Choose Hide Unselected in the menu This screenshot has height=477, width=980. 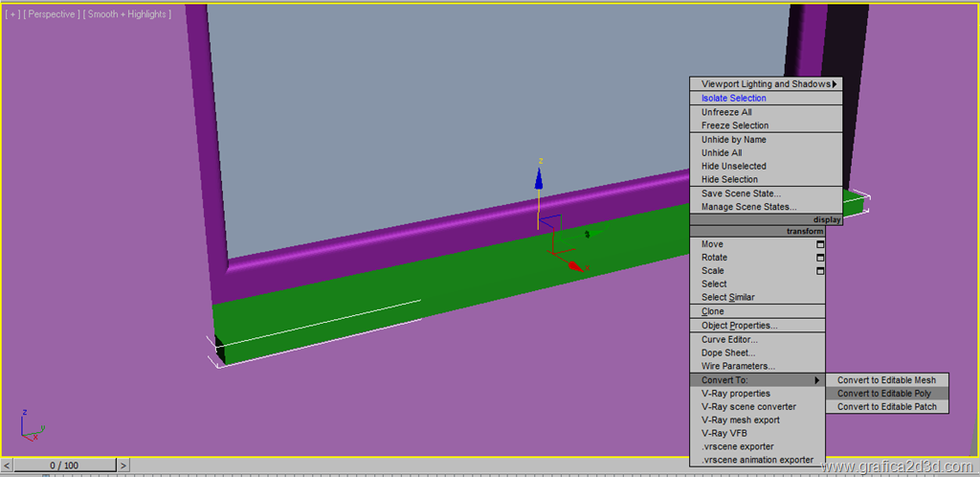pos(733,166)
